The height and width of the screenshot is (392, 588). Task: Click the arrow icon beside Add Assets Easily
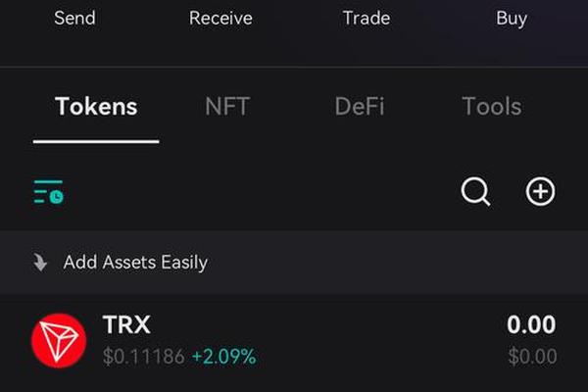point(40,263)
